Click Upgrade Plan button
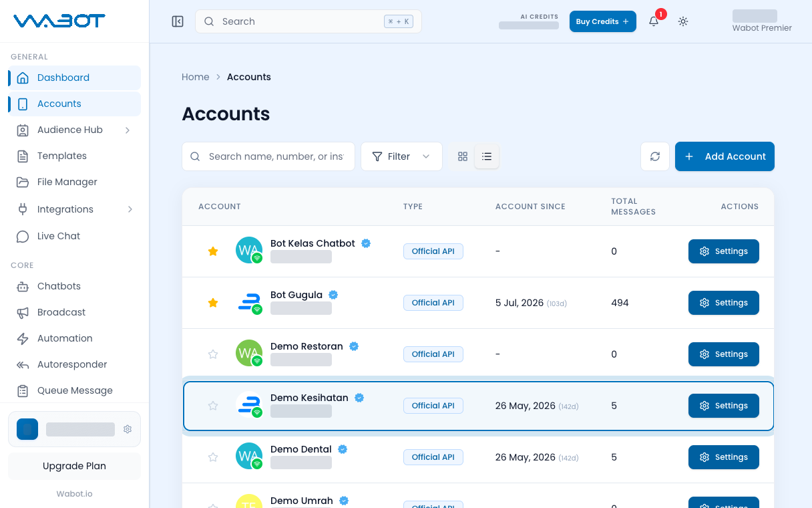812x508 pixels. coord(74,466)
